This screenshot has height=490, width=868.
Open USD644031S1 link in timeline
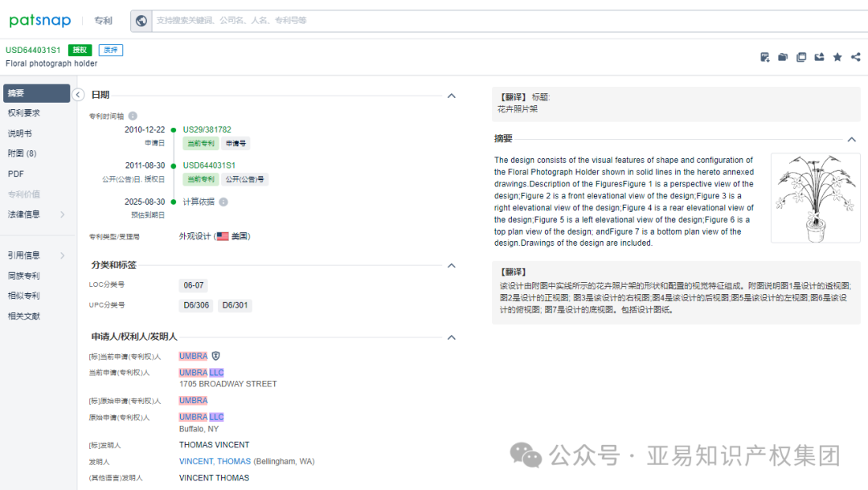click(209, 165)
